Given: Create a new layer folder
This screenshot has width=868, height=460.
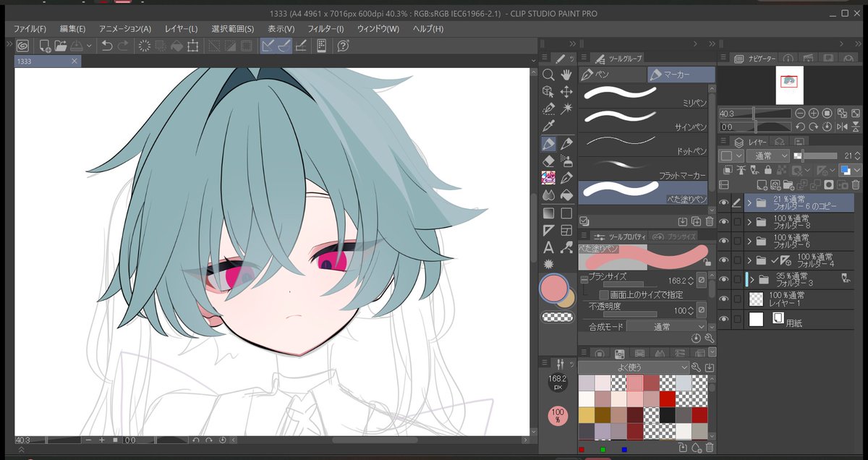Looking at the screenshot, I should click(788, 185).
